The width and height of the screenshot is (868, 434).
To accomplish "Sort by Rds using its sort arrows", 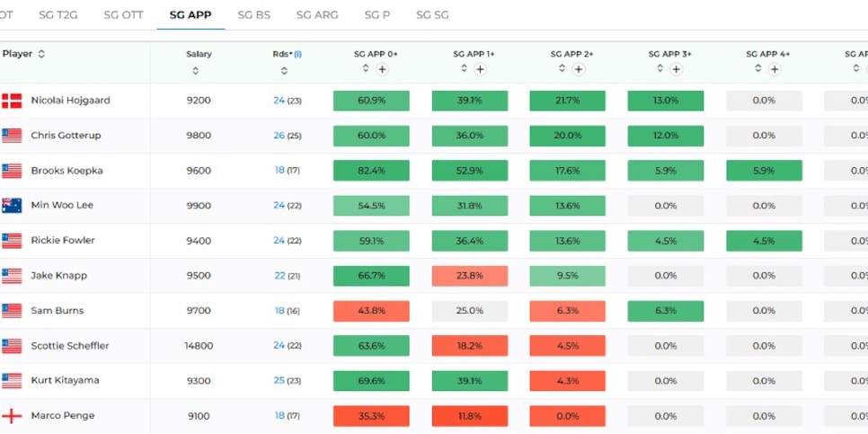I will [284, 71].
